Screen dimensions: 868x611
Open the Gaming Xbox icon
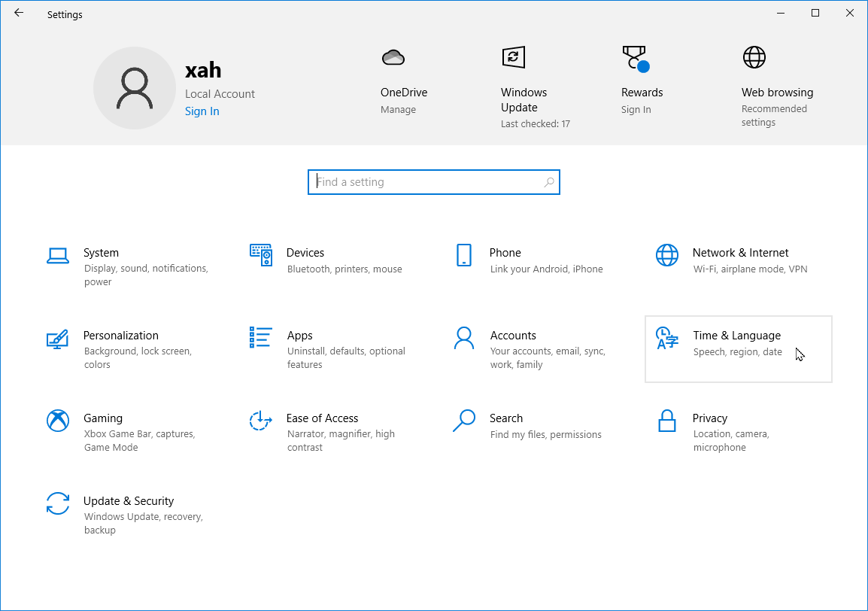click(x=58, y=421)
